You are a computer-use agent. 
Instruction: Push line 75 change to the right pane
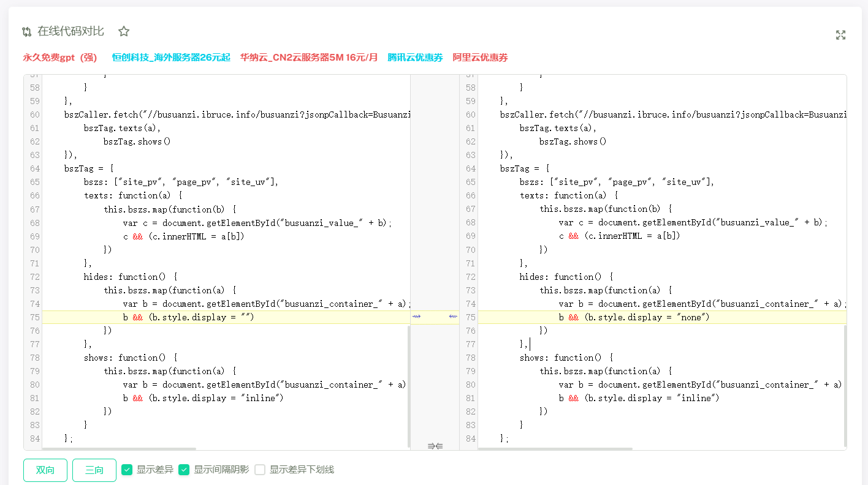pyautogui.click(x=417, y=317)
